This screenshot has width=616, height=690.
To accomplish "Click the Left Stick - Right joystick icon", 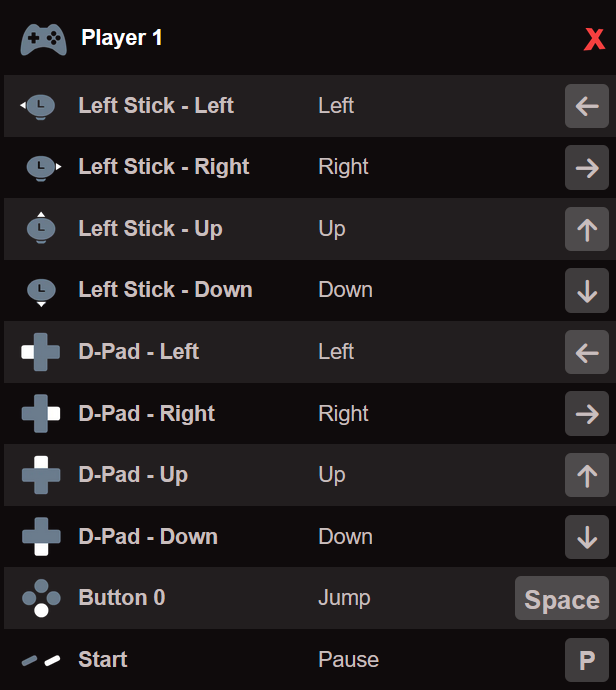I will tap(44, 168).
